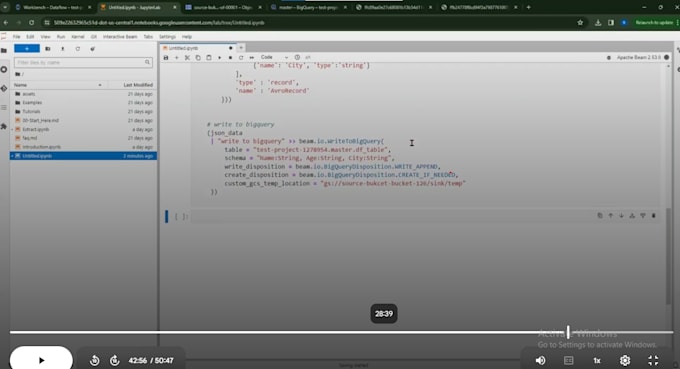Open the Git sidebar tab

tap(4, 88)
